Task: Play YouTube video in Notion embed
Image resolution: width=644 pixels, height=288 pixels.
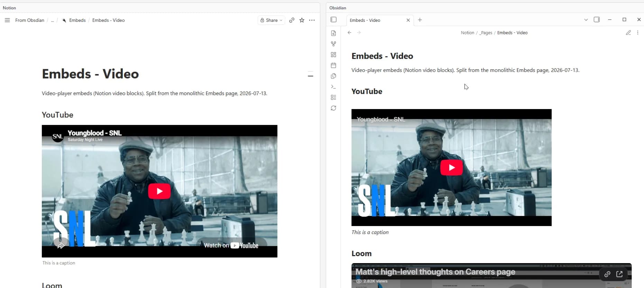Action: (159, 191)
